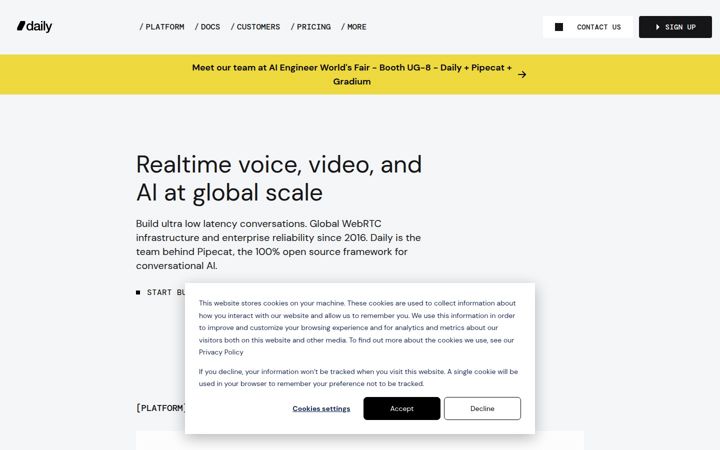Viewport: 720px width, 450px height.
Task: Open the AI Engineer World's Fair announcement
Action: click(x=352, y=74)
